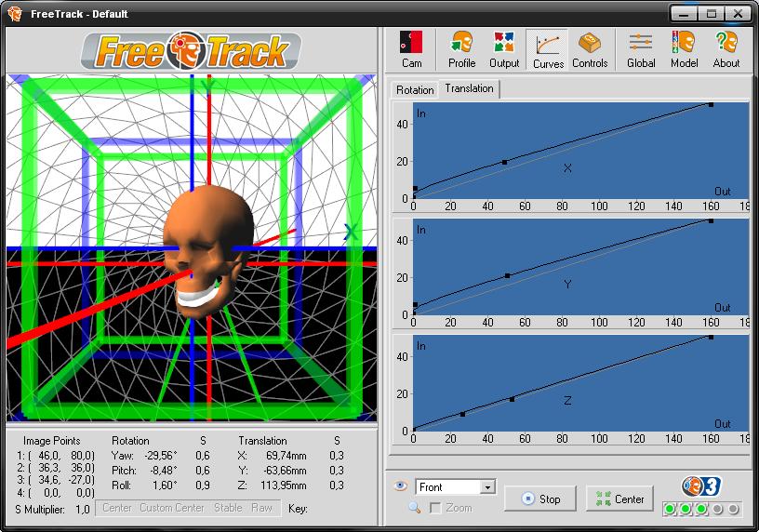
Task: Minimize the FreeTrack window
Action: [684, 14]
